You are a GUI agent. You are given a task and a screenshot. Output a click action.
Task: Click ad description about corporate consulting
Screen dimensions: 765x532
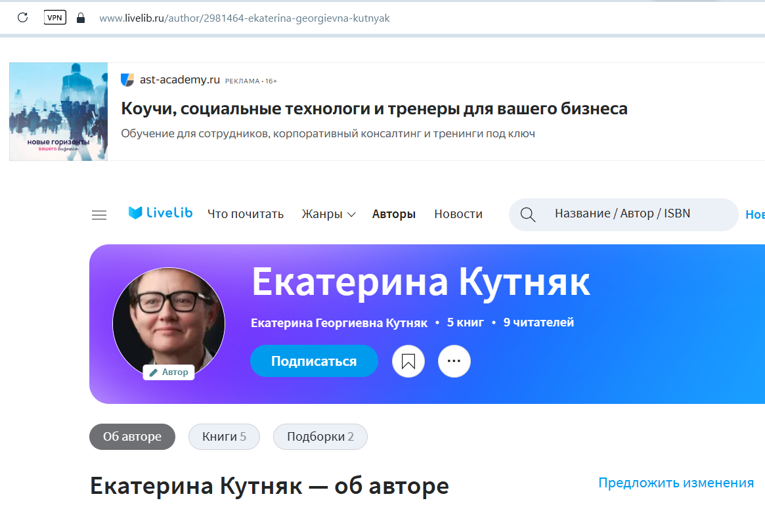pos(328,134)
